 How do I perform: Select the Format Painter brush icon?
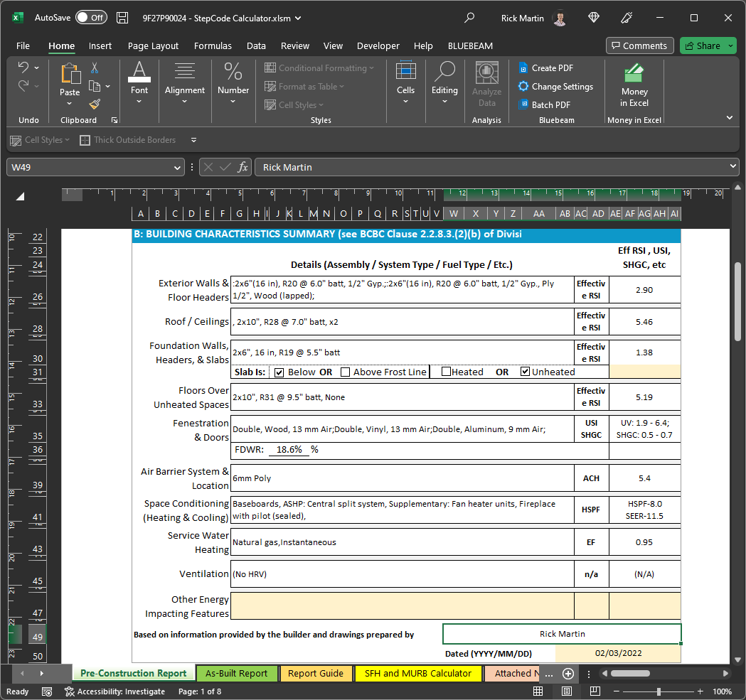pyautogui.click(x=95, y=104)
